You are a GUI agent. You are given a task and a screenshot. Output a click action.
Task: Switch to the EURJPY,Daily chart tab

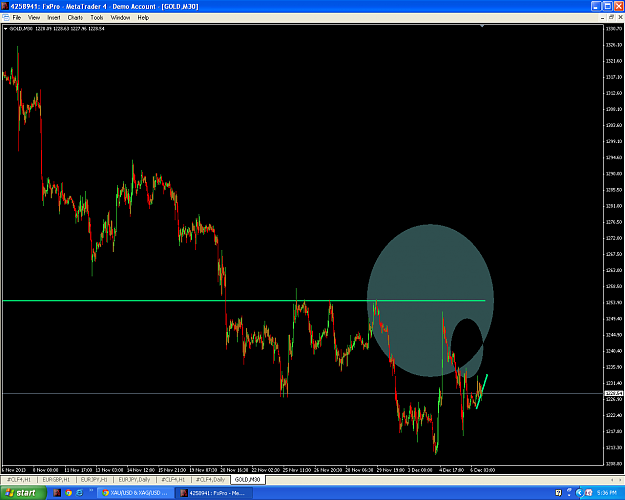(x=135, y=480)
